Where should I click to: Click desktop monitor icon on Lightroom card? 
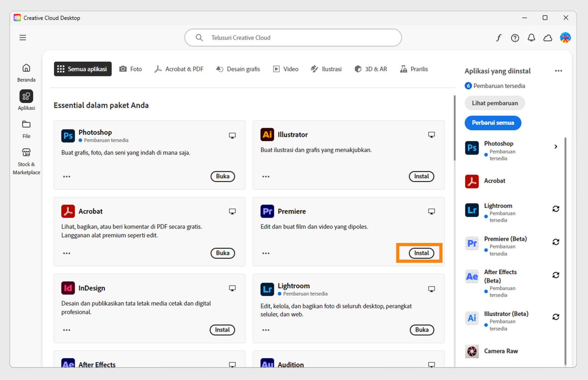432,289
